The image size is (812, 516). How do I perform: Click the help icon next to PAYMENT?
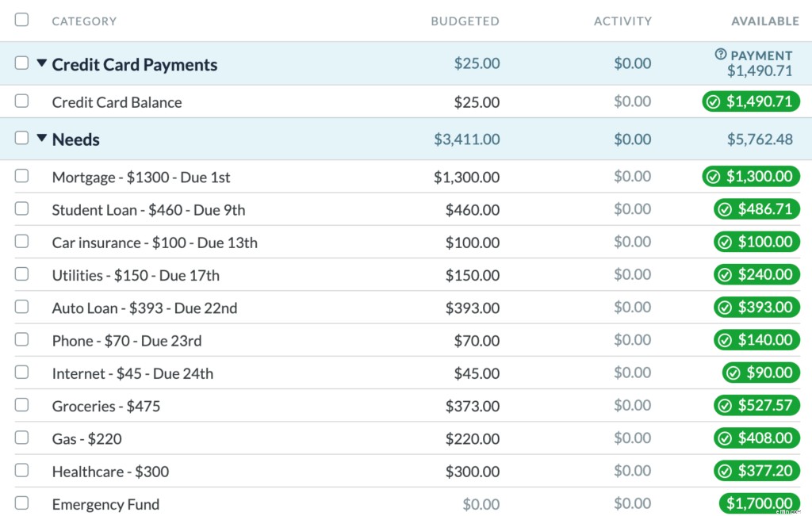point(720,55)
